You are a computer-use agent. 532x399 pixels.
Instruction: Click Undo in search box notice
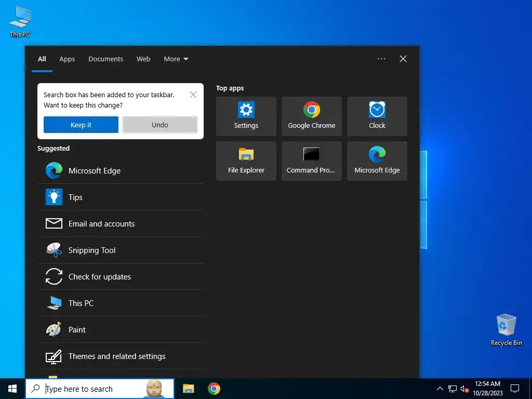tap(160, 125)
